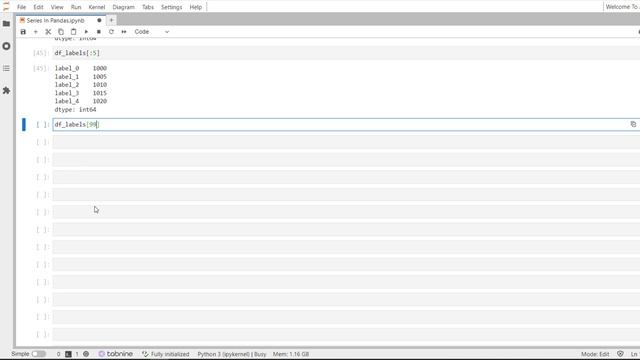Click Python 3 (ipykernel) kernel status

click(x=231, y=354)
